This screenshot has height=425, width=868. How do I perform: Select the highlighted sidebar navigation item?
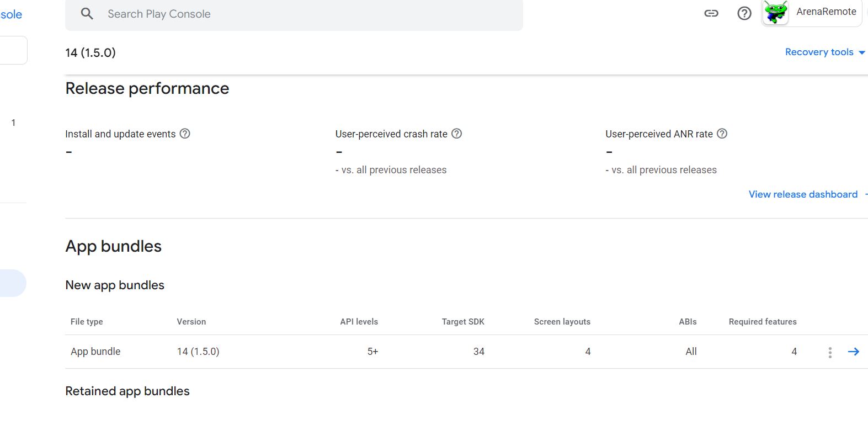12,283
